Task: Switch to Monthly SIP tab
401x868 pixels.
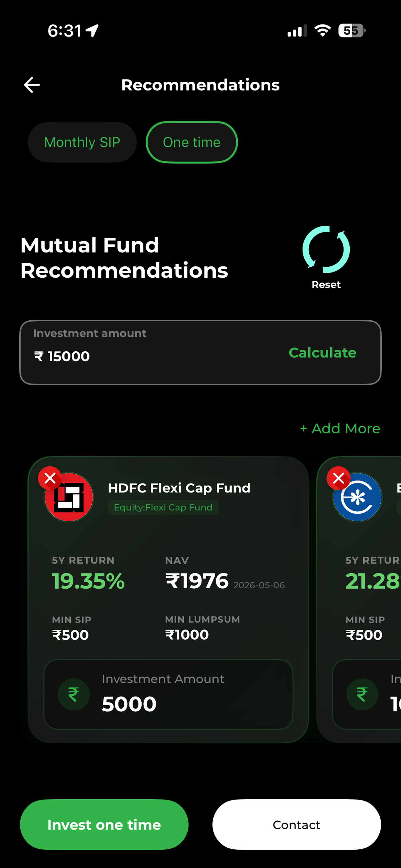Action: coord(82,142)
